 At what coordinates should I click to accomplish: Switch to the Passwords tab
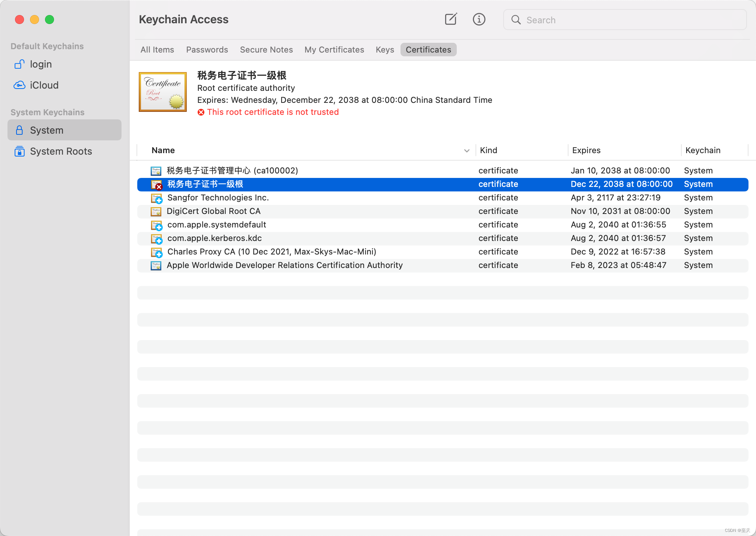(207, 50)
